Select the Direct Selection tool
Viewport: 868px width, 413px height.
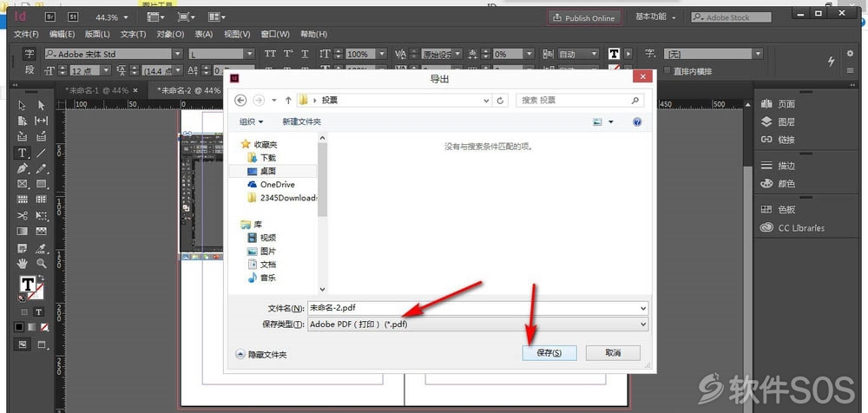click(41, 105)
